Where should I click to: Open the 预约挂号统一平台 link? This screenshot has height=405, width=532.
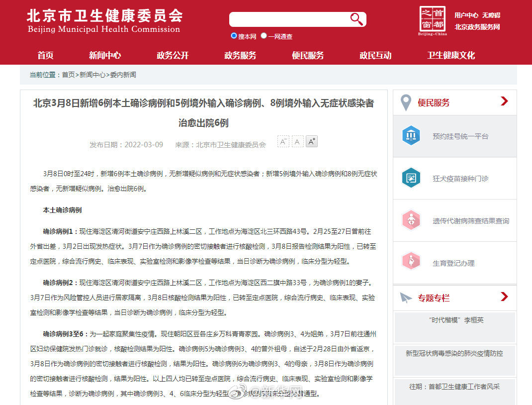pos(460,136)
